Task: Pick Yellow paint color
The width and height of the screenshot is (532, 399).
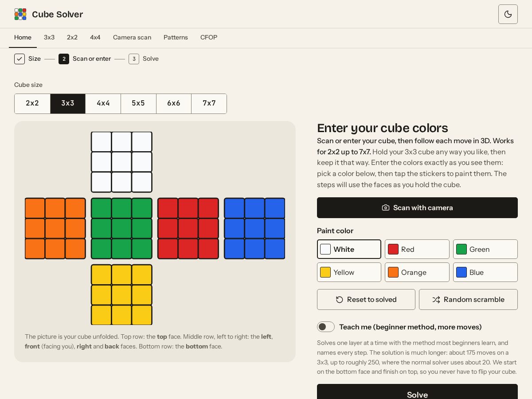Action: (x=349, y=272)
